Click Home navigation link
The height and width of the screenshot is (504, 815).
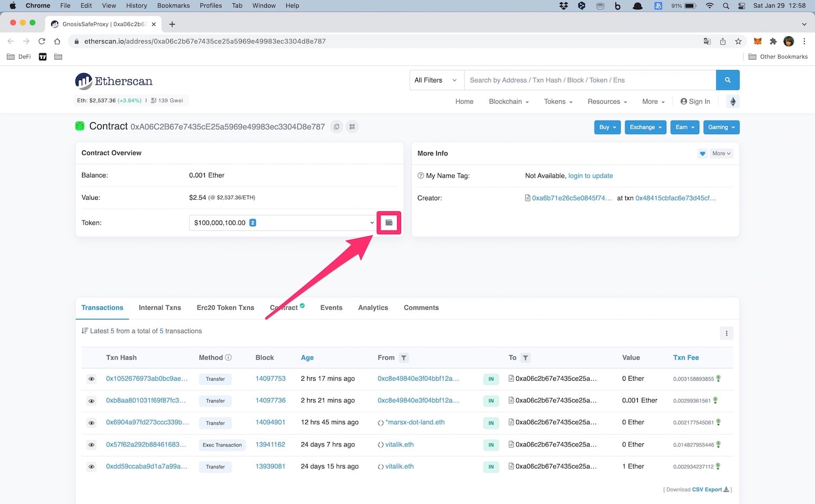pyautogui.click(x=465, y=102)
